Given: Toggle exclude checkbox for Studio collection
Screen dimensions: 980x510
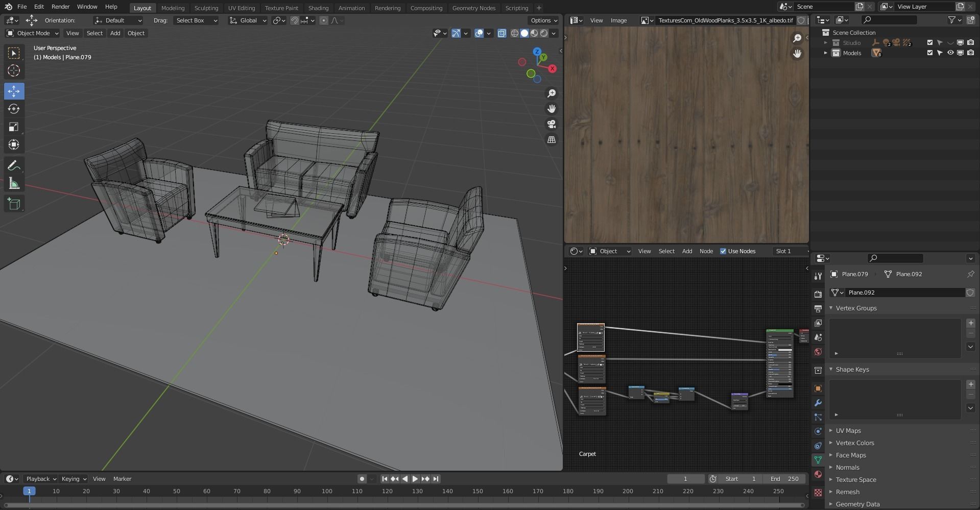Looking at the screenshot, I should [930, 43].
